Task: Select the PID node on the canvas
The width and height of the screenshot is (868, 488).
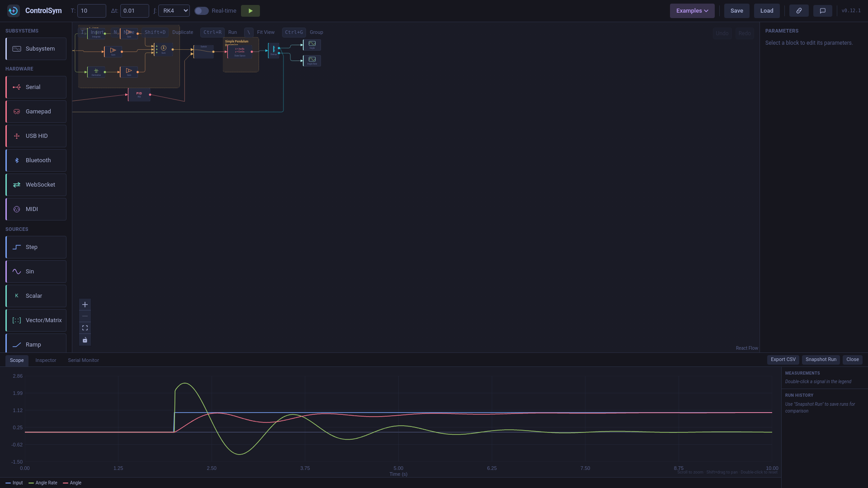Action: (139, 94)
